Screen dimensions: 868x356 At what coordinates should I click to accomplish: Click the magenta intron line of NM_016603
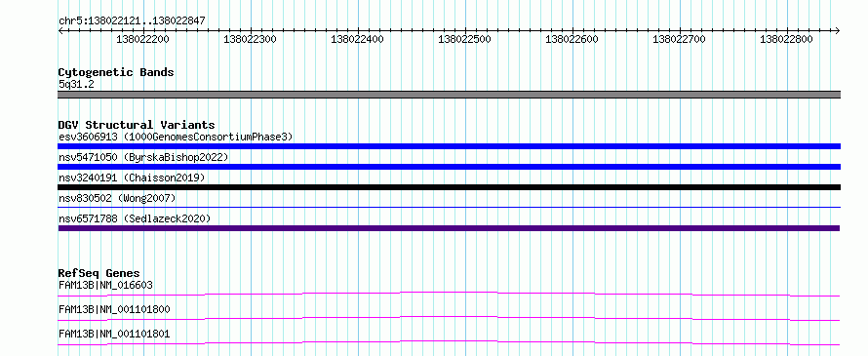[449, 294]
